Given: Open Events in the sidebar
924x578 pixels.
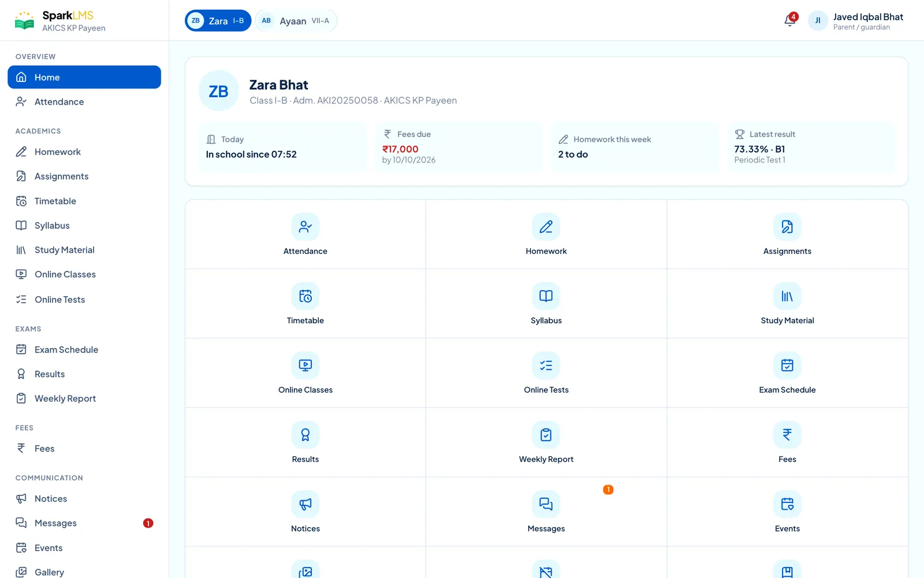Looking at the screenshot, I should [84, 548].
